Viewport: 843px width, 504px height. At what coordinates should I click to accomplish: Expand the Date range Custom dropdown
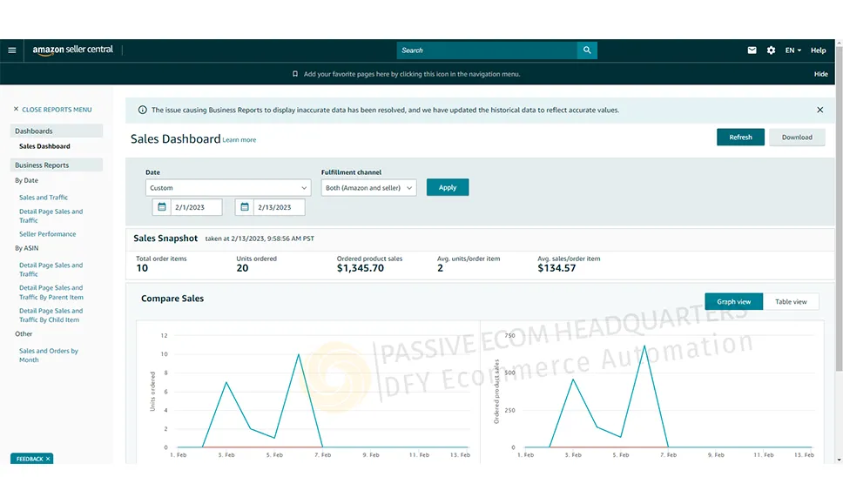(228, 188)
